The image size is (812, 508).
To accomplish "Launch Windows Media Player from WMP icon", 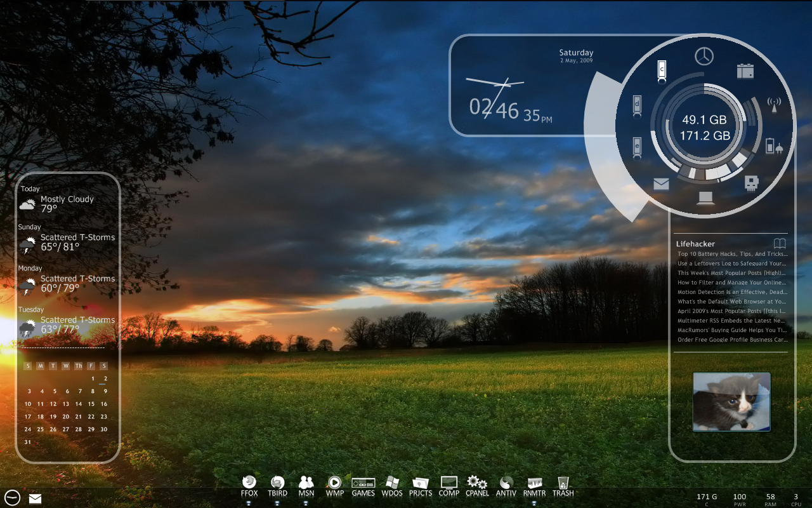I will point(334,483).
